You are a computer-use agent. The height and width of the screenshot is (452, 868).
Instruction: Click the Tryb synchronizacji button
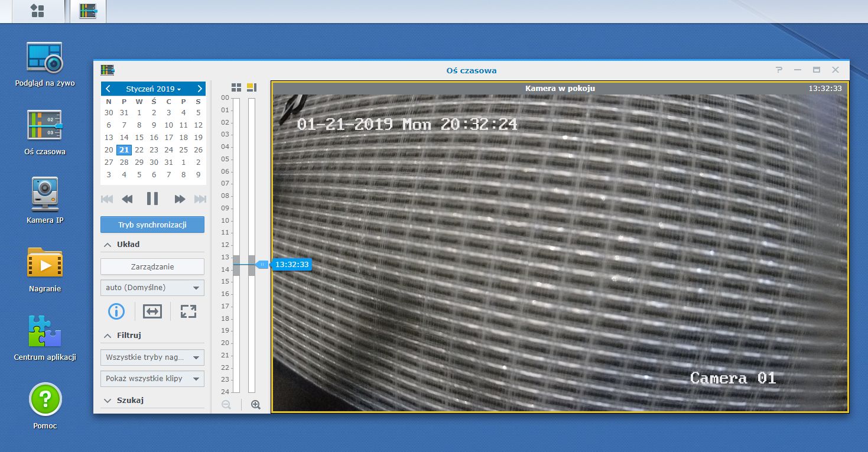152,225
